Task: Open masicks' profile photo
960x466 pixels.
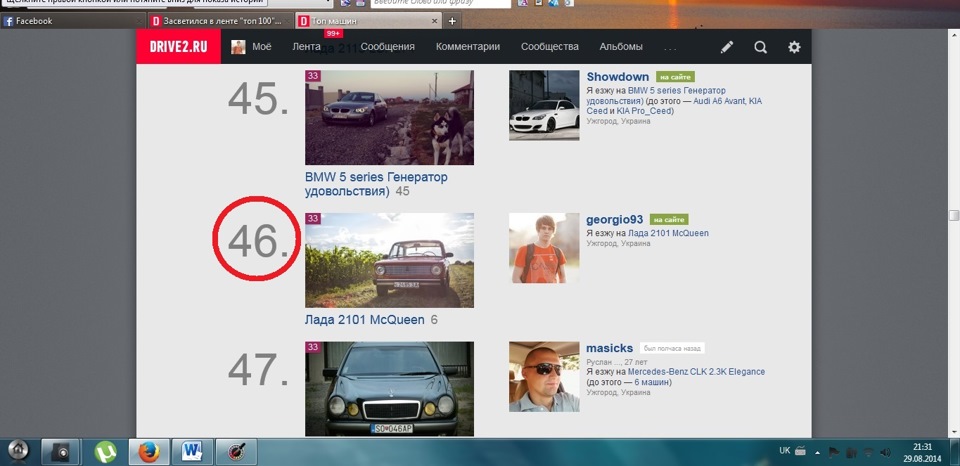Action: point(544,377)
